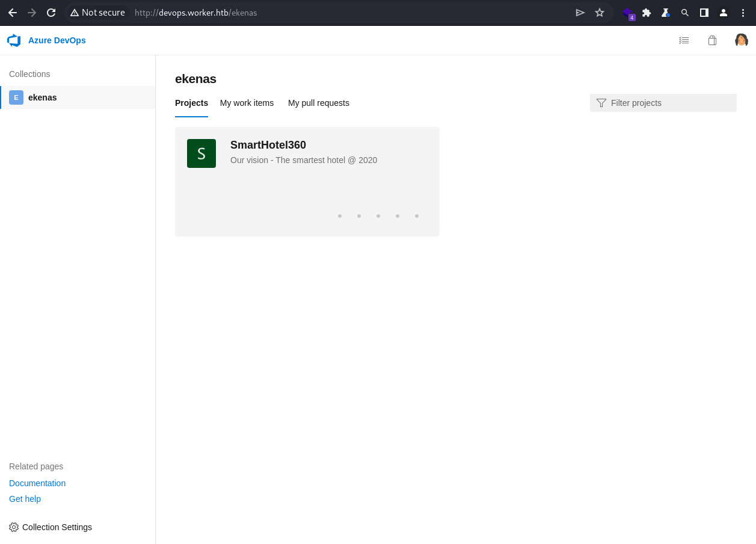
Task: Click the Related pages sidebar heading
Action: 36,466
